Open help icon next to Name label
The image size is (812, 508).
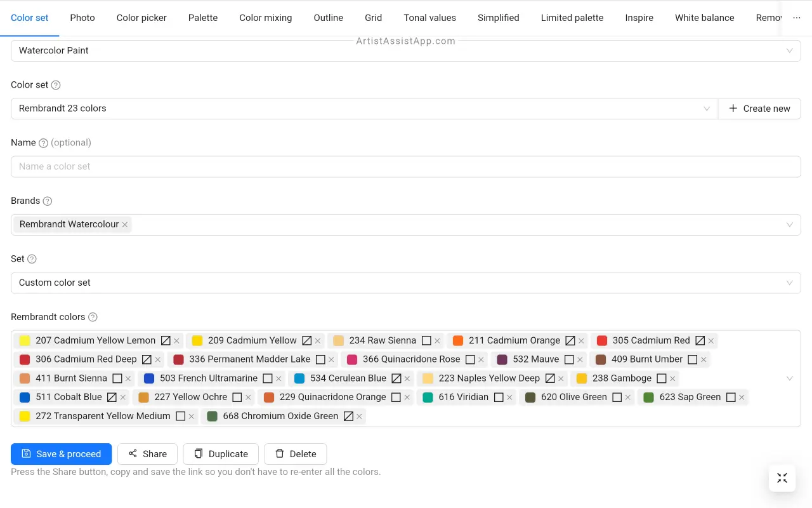pos(43,143)
